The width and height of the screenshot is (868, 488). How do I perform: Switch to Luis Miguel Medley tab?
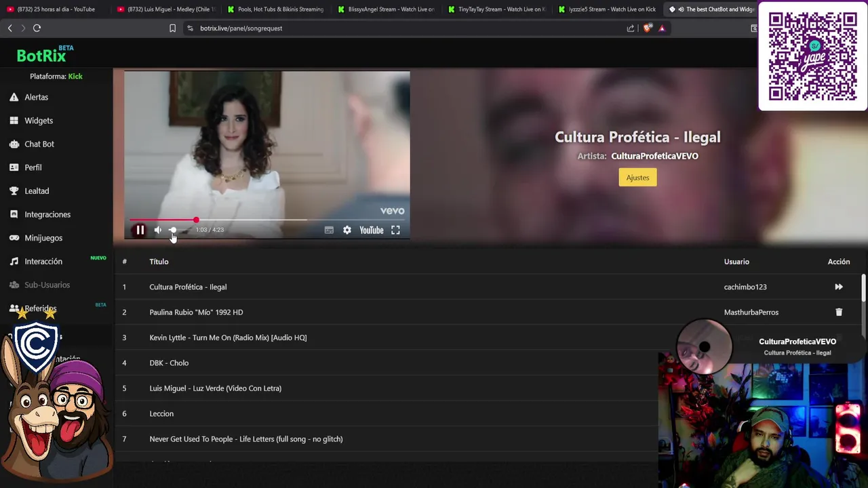click(166, 9)
